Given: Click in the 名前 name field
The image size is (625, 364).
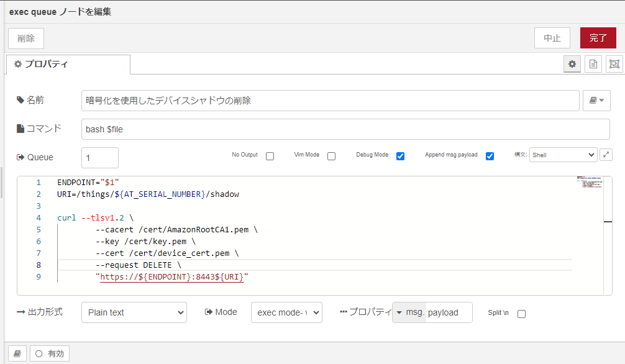Looking at the screenshot, I should pos(330,101).
